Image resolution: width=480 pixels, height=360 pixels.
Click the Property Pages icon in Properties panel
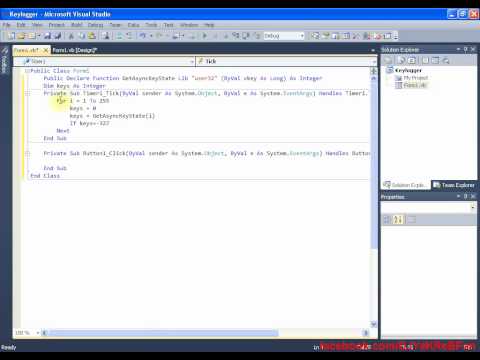[412, 219]
